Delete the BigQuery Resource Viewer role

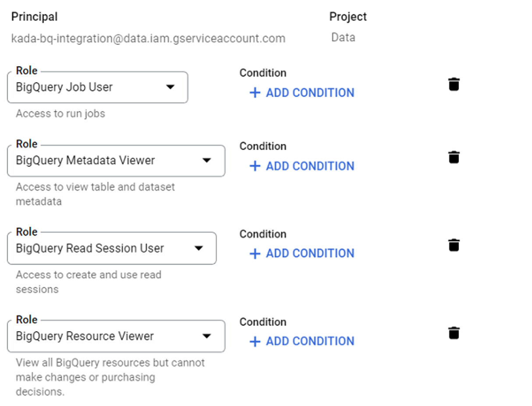pyautogui.click(x=454, y=333)
